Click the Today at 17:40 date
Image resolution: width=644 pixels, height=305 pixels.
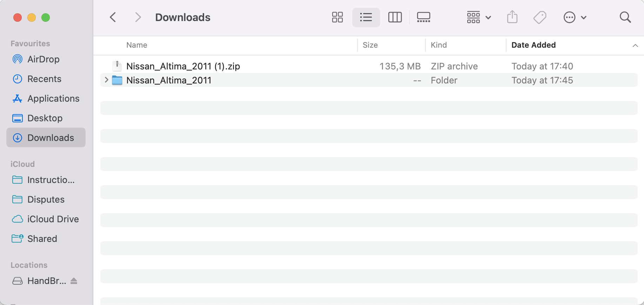[542, 66]
